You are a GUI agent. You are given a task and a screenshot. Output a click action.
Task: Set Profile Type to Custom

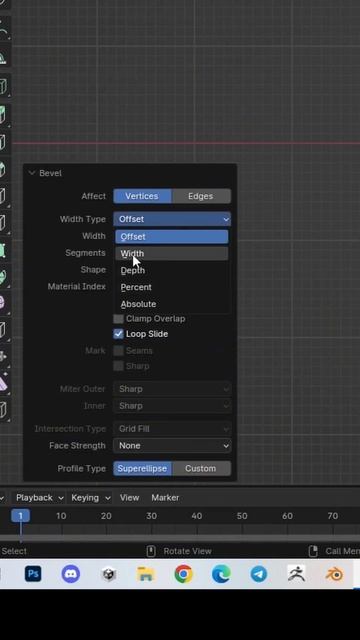[x=201, y=469]
